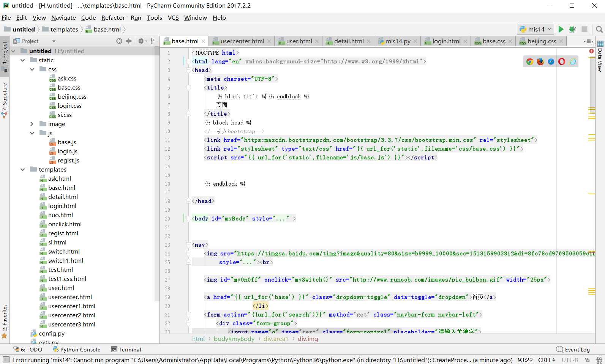
Task: Change UTF-8 file encoding
Action: 570,360
